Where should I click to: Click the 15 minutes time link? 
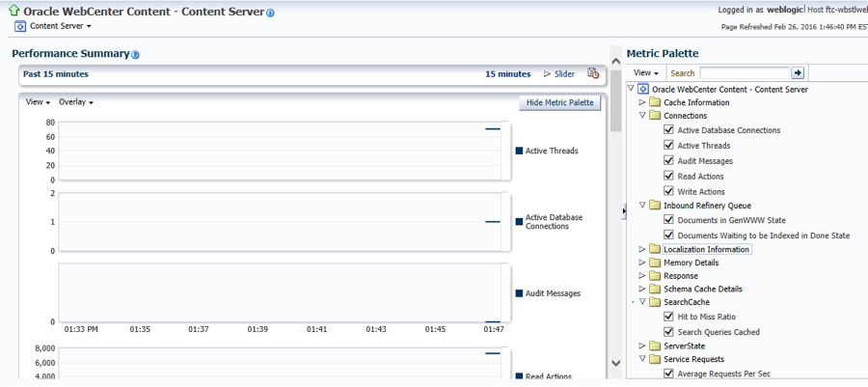click(507, 73)
